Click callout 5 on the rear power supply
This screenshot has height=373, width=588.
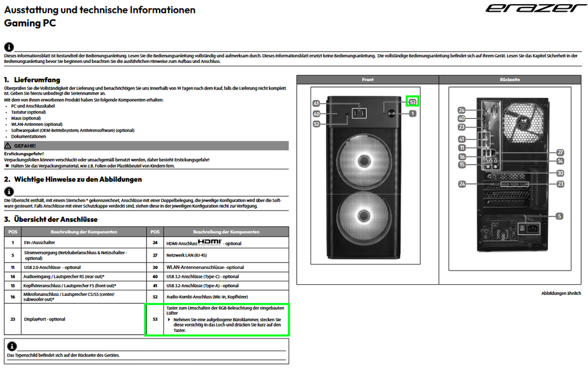pyautogui.click(x=559, y=216)
